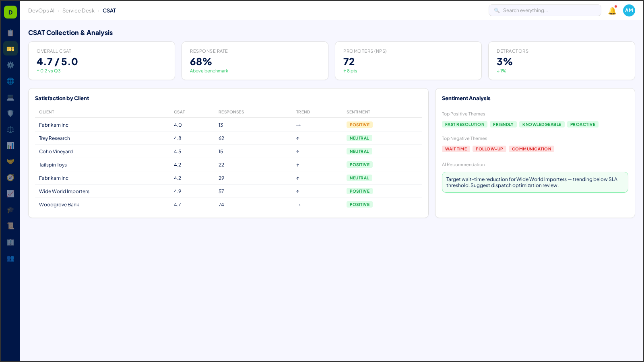
Task: Click the search everything input field
Action: (545, 10)
